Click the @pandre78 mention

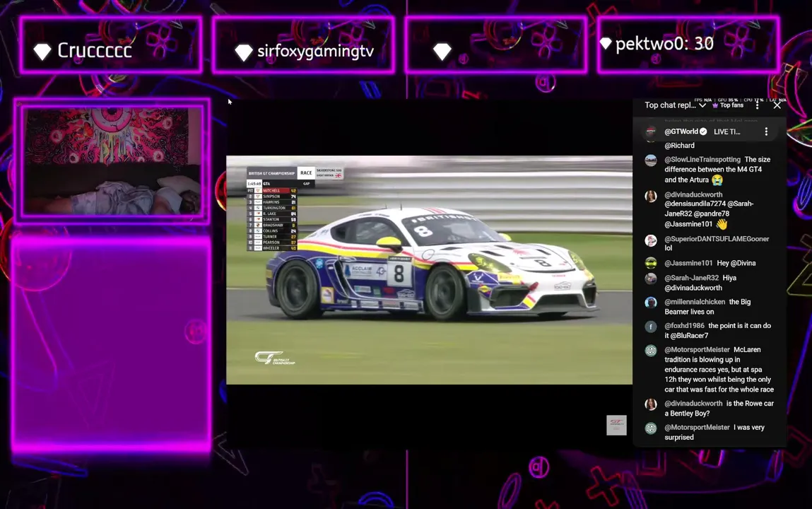pos(711,213)
